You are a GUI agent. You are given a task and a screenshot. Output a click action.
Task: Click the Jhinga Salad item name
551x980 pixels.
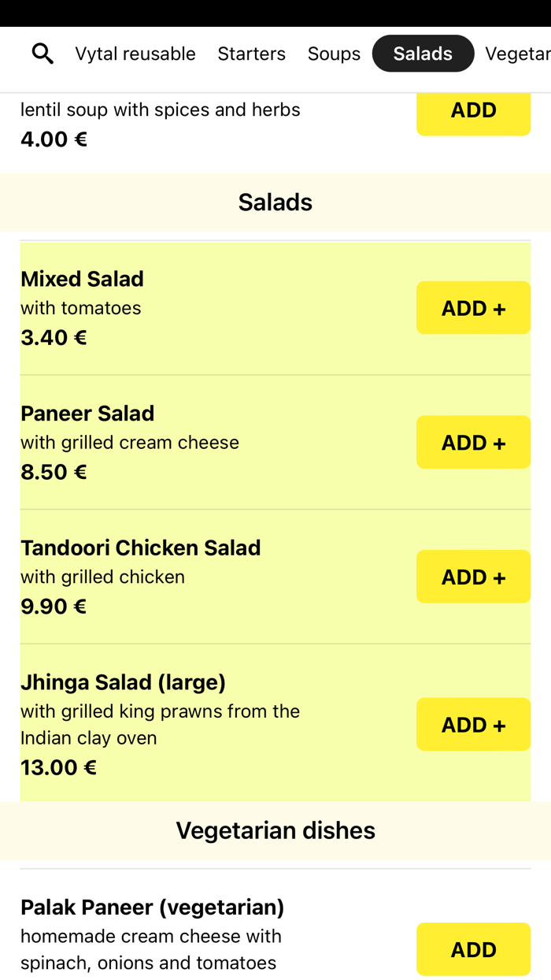(123, 681)
